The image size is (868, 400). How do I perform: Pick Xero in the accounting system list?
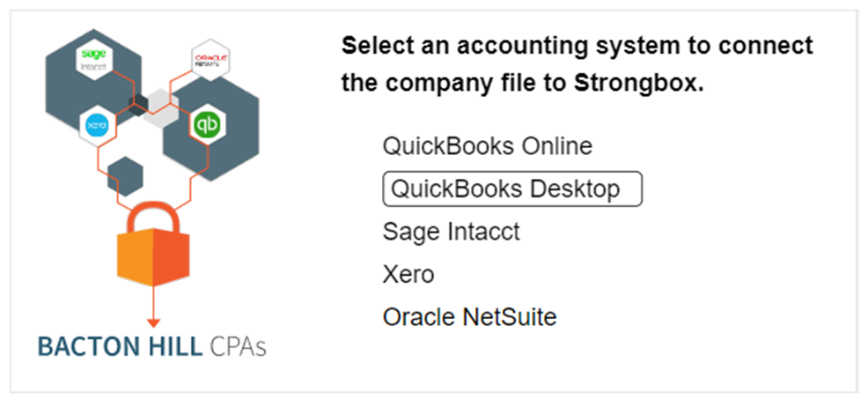tap(408, 274)
